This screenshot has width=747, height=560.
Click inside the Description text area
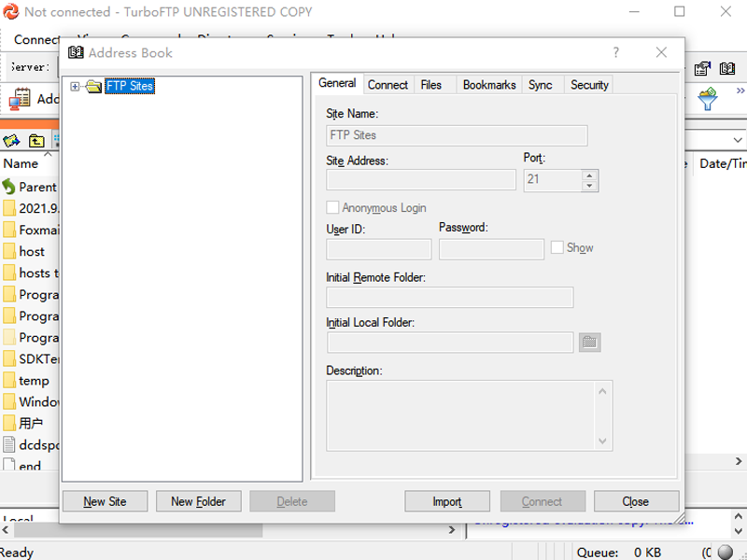click(x=460, y=415)
